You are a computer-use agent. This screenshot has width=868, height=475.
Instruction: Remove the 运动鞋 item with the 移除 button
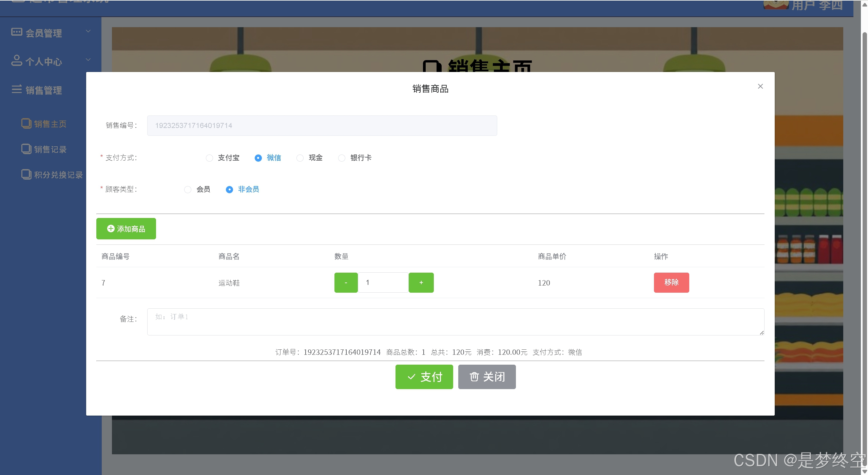point(671,282)
